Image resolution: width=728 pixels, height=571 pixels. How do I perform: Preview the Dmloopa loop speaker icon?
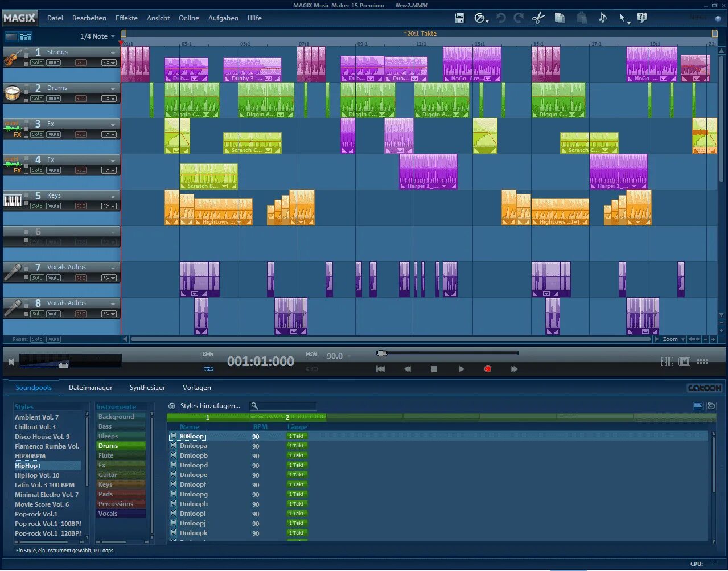click(174, 446)
